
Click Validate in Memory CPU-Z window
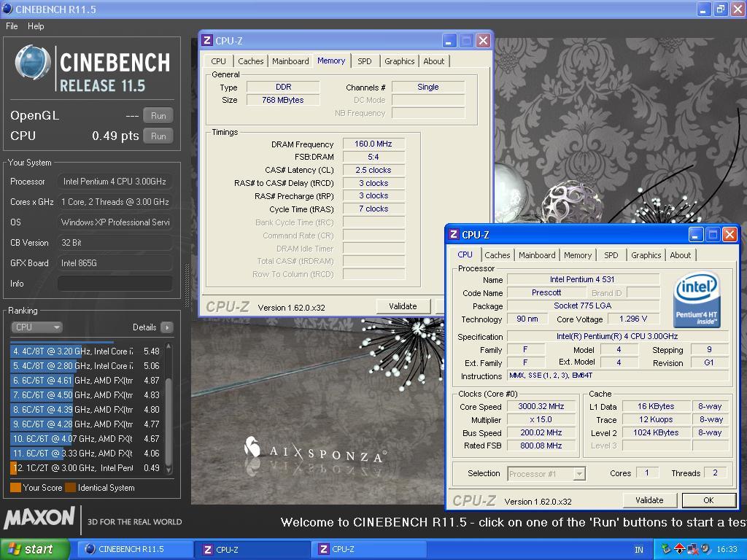pyautogui.click(x=403, y=306)
